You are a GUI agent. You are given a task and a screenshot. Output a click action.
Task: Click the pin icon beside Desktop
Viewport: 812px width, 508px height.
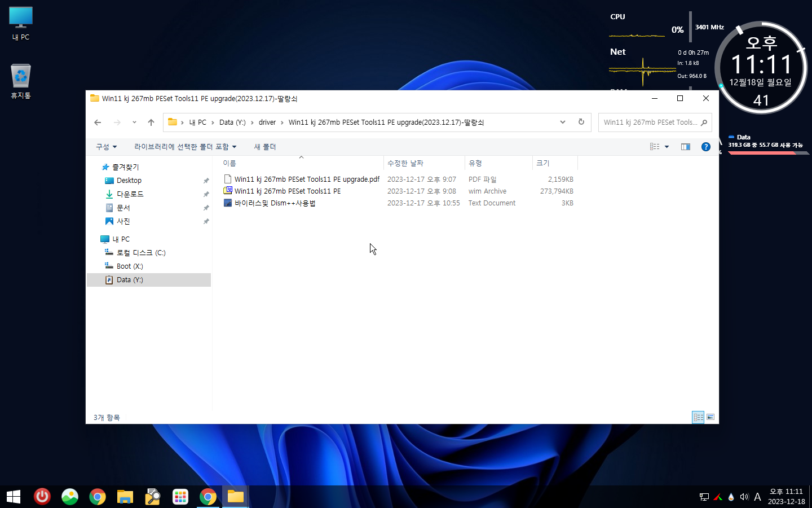point(206,181)
